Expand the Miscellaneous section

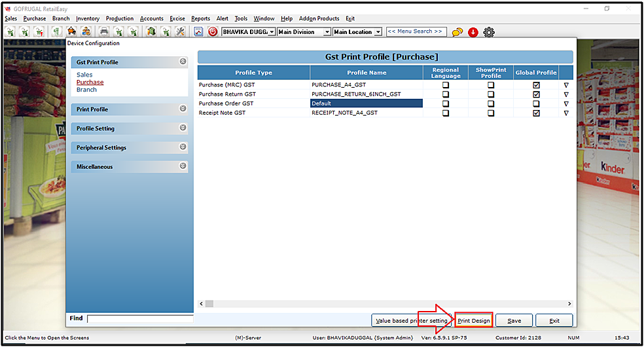(x=183, y=166)
